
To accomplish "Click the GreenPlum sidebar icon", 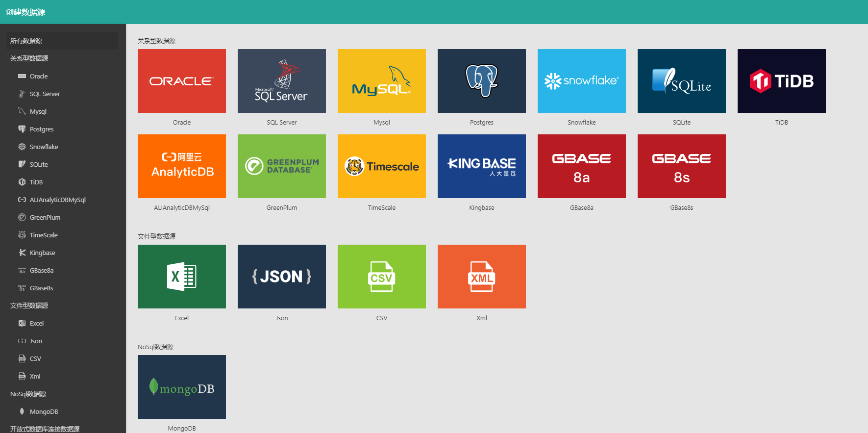I will click(x=22, y=217).
